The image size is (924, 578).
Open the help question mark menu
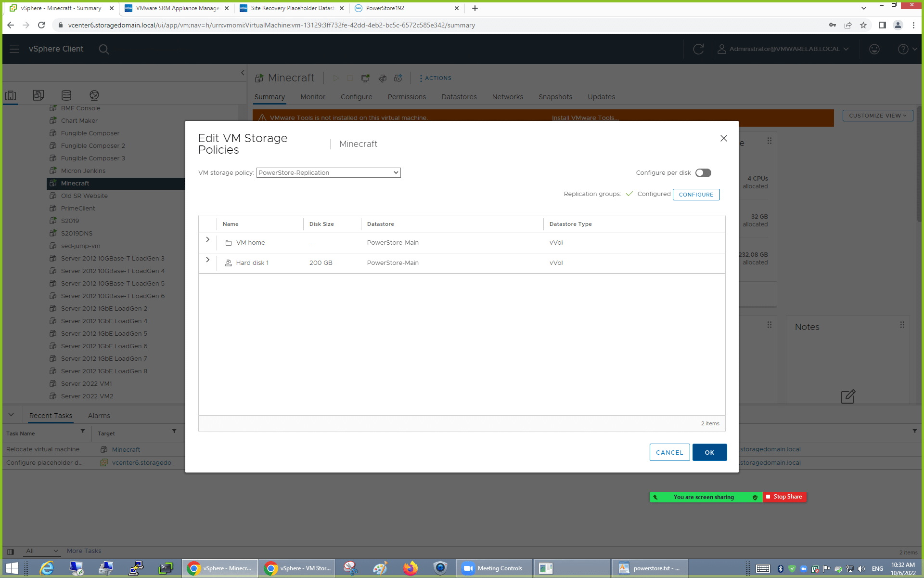coord(907,49)
